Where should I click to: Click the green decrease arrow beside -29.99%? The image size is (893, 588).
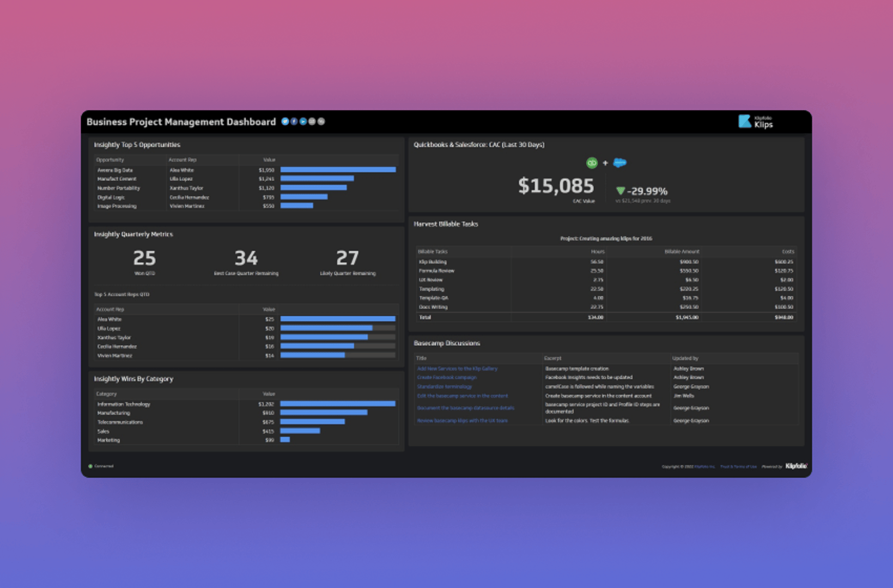620,192
